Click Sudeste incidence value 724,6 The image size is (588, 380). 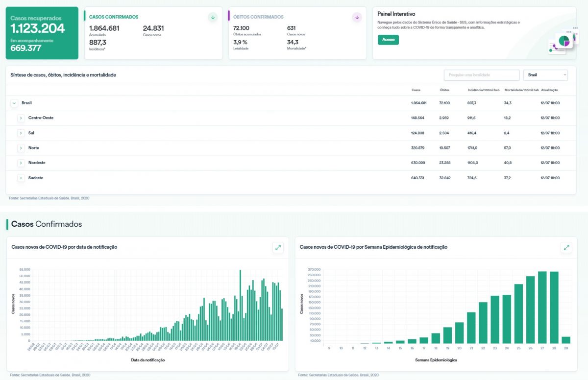(472, 178)
